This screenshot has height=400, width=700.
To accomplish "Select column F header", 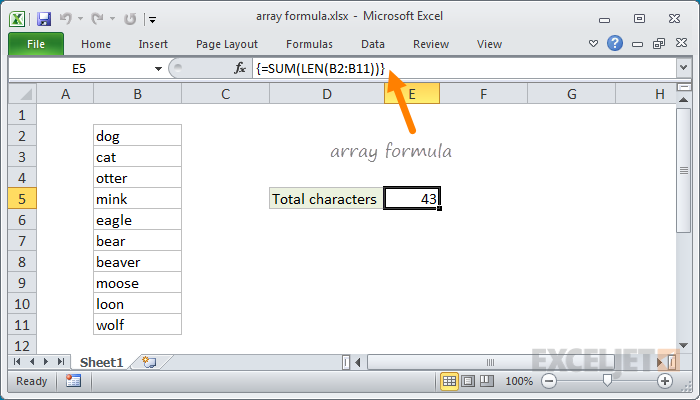I will pos(483,94).
